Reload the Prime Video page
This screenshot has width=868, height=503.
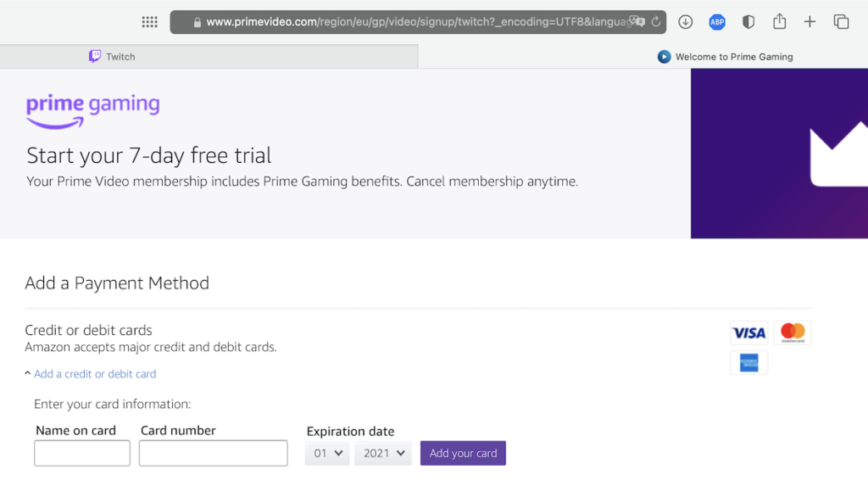(x=655, y=22)
